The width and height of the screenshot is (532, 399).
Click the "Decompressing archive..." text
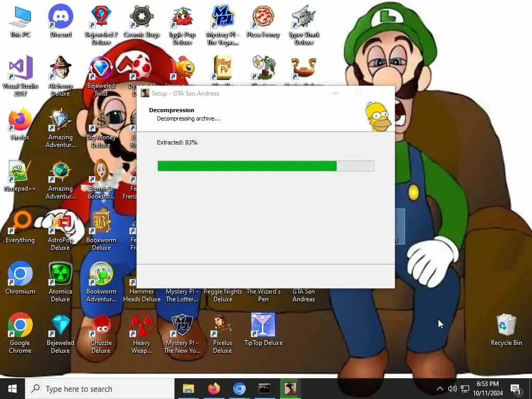click(188, 119)
